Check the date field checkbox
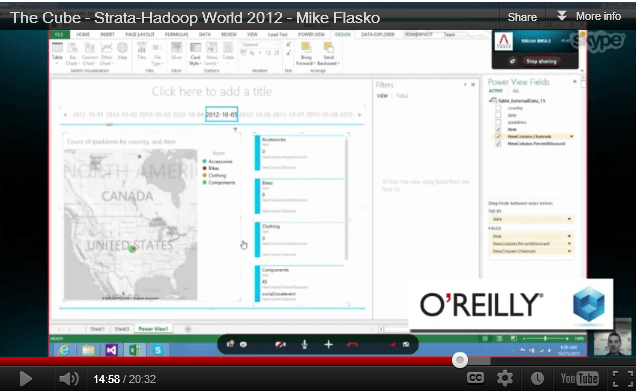Image resolution: width=636 pixels, height=391 pixels. [x=498, y=115]
